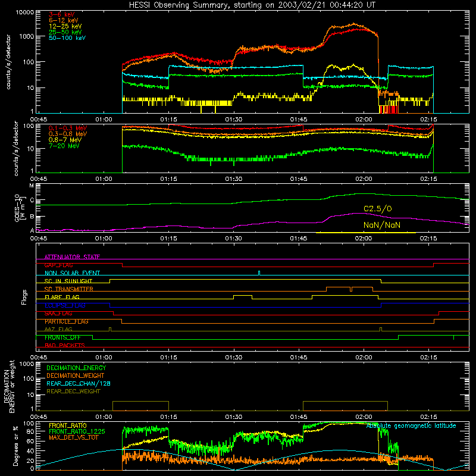Click the C2.5/D flare class annotation
Image resolution: width=476 pixels, height=476 pixels.
tap(378, 209)
